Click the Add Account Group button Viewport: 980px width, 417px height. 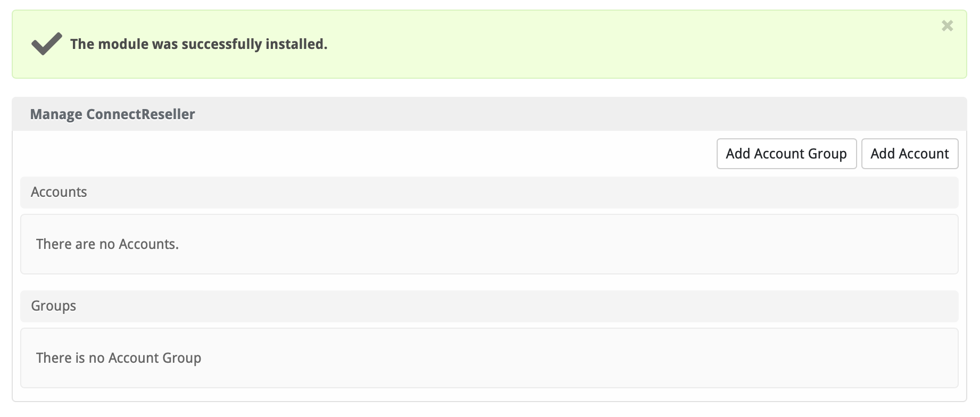[786, 154]
